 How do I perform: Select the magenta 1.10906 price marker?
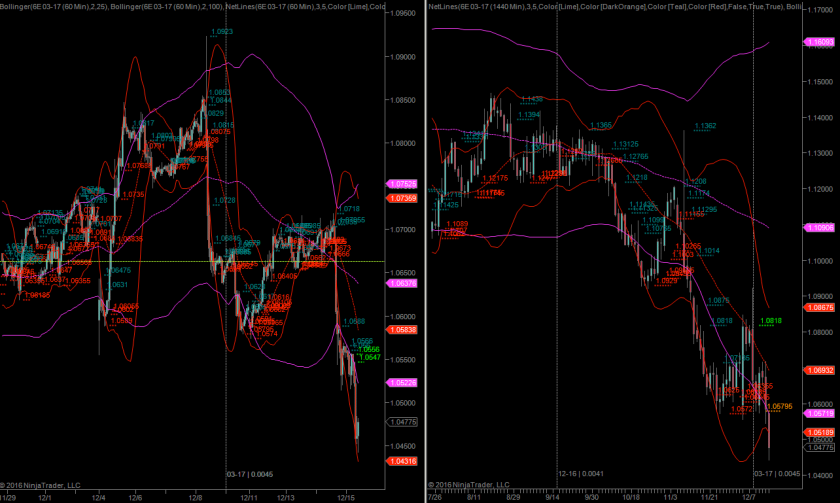pos(819,228)
